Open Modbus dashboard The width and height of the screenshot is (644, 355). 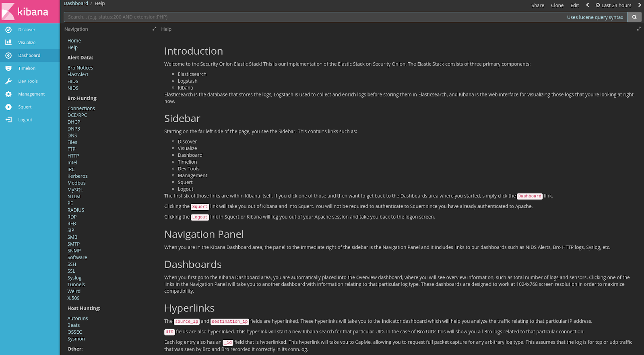pos(76,183)
